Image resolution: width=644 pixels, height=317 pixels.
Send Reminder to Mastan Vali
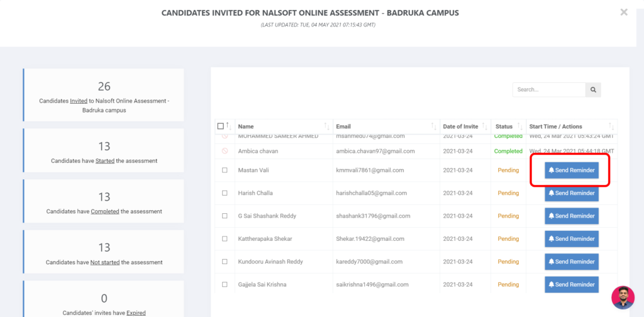[x=572, y=170]
